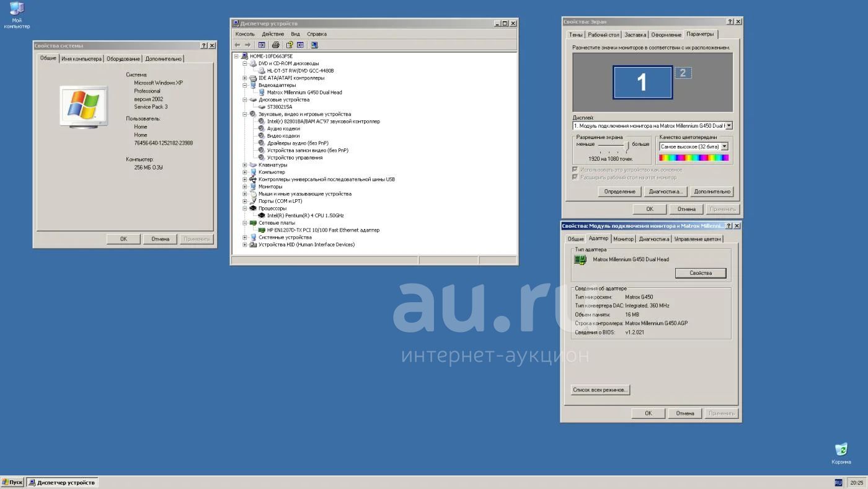Select HP EN1207D-TX Fast Ethernet adapter icon

tap(262, 230)
